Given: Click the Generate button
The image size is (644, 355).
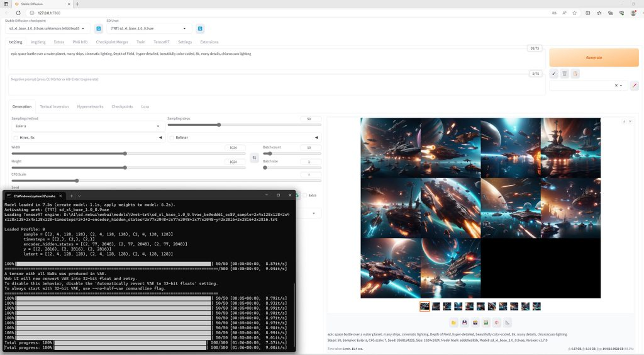Looking at the screenshot, I should pyautogui.click(x=594, y=57).
